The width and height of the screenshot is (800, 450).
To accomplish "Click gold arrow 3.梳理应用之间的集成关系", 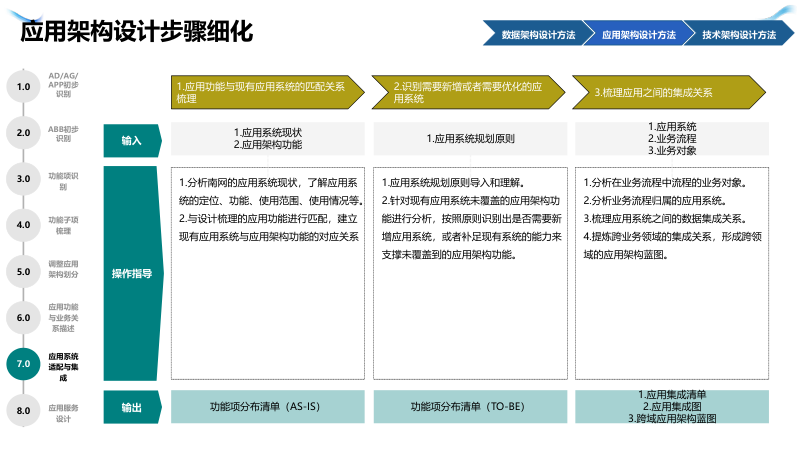I will 669,92.
